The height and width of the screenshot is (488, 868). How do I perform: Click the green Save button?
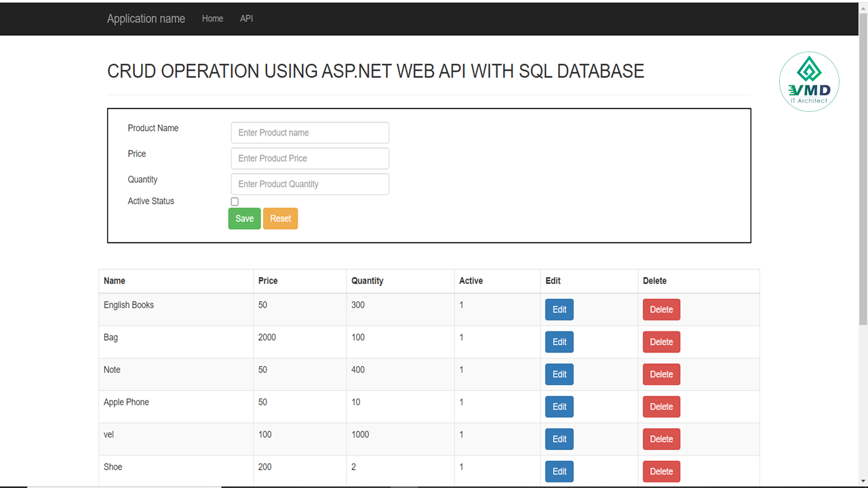tap(244, 218)
